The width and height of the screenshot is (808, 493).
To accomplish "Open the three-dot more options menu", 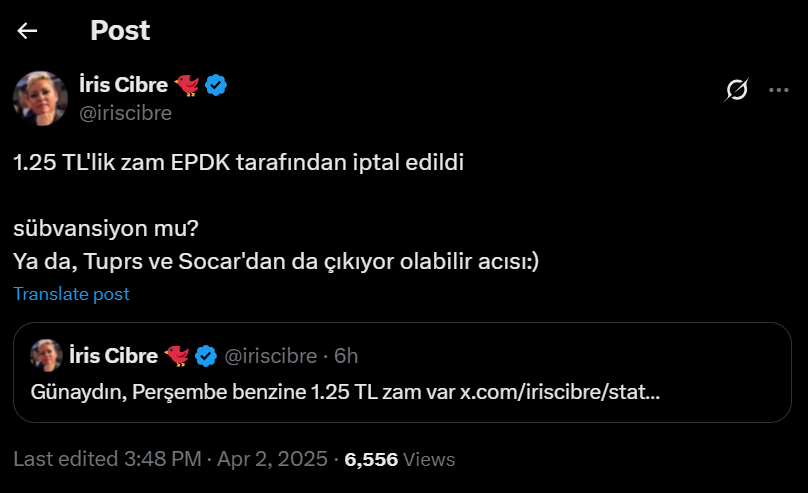I will pos(779,91).
